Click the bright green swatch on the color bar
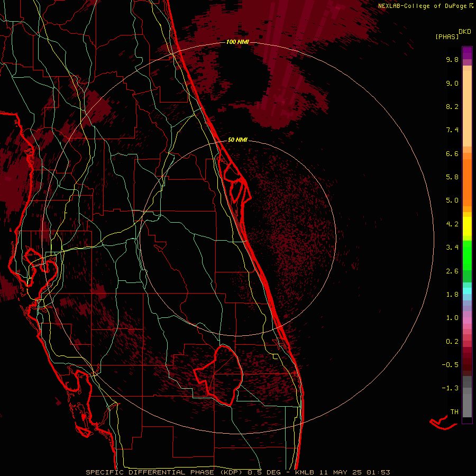This screenshot has width=476, height=476. [467, 255]
